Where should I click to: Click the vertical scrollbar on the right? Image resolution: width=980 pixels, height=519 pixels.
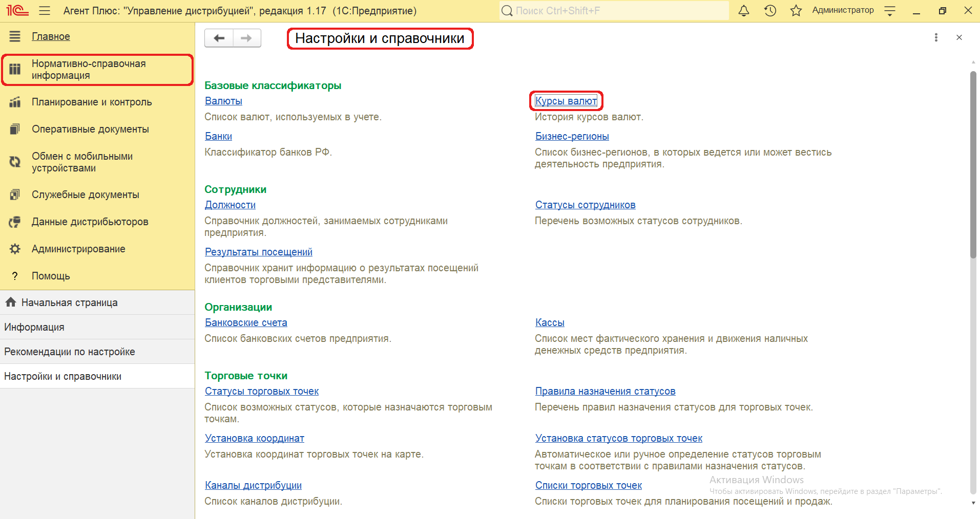[x=973, y=164]
